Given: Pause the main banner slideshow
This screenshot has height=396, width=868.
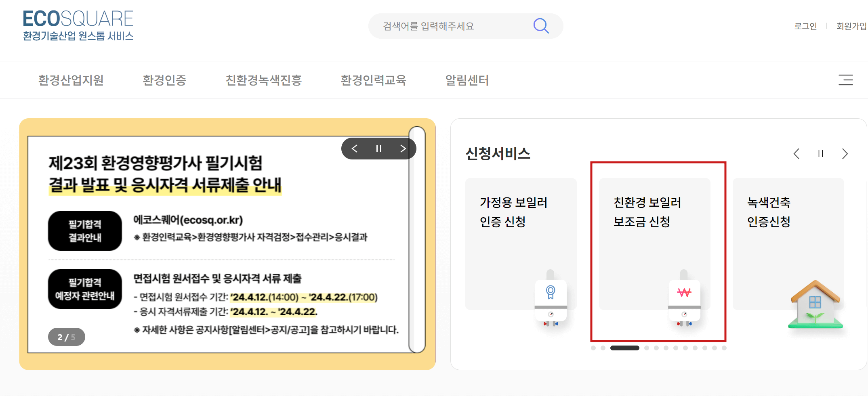Looking at the screenshot, I should click(x=378, y=148).
